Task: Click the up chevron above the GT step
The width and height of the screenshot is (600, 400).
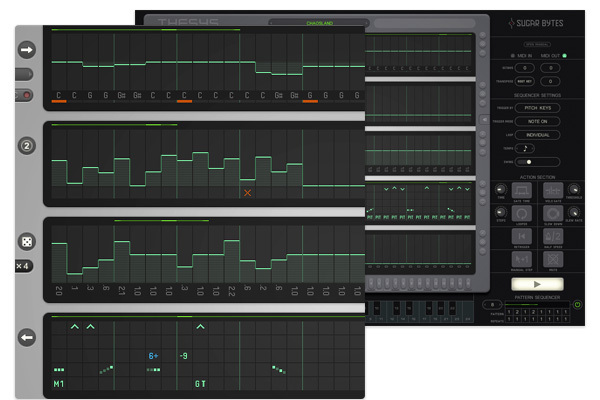Action: (200, 327)
